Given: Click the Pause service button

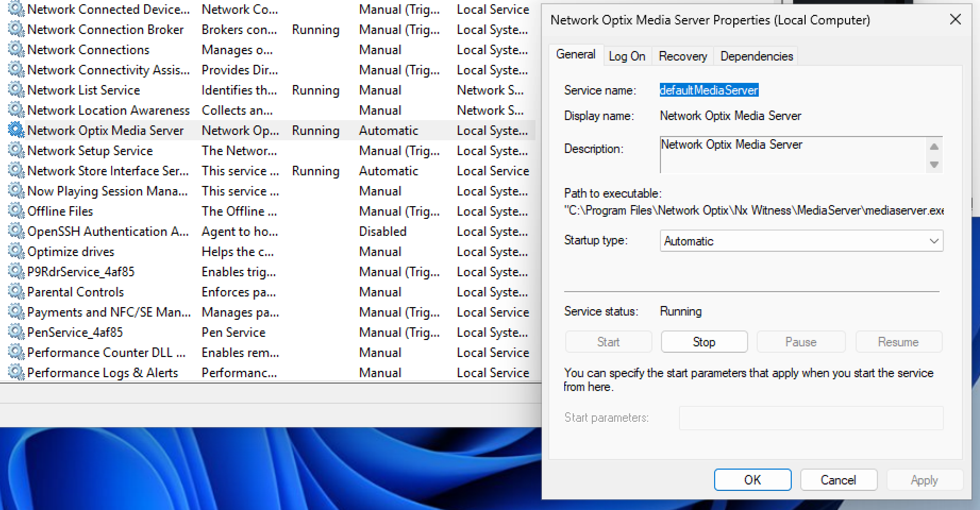Looking at the screenshot, I should click(x=801, y=342).
